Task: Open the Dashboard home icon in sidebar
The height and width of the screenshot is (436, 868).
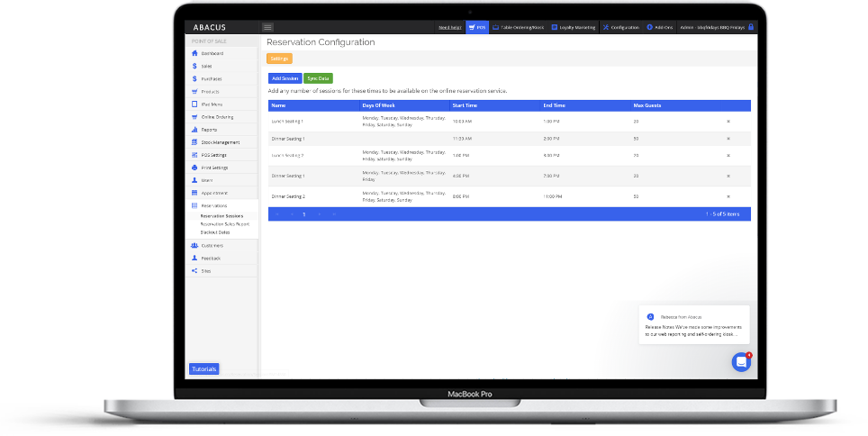Action: pyautogui.click(x=194, y=53)
